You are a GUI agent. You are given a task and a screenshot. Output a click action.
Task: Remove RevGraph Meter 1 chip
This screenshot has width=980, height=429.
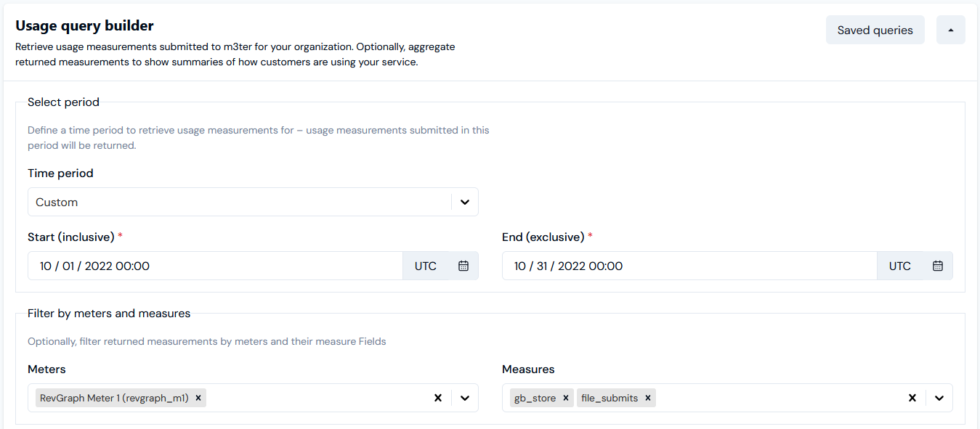[x=198, y=398]
